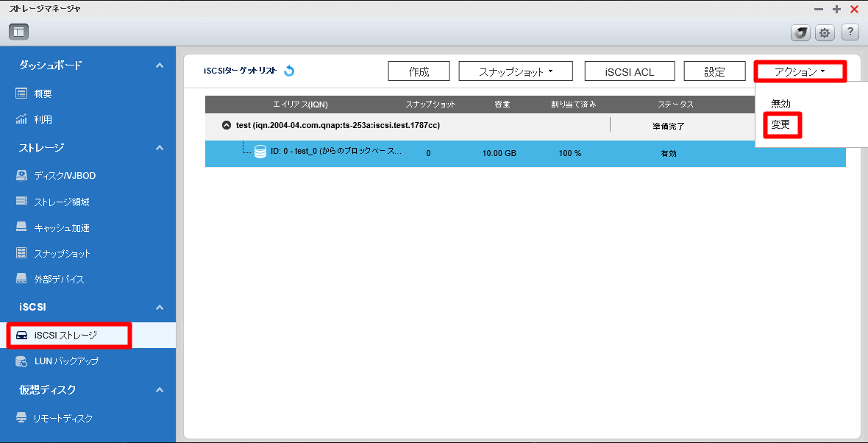The image size is (868, 443).
Task: Collapse the ダッシュボード section
Action: pos(160,65)
